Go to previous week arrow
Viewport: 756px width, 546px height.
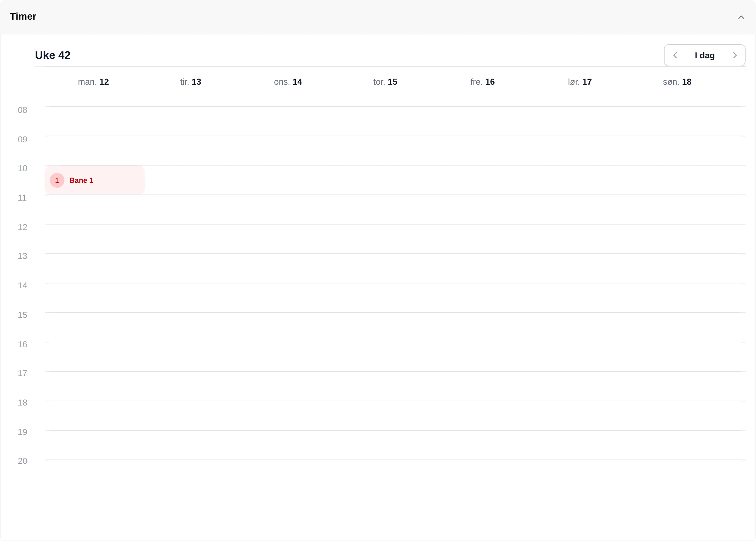[675, 55]
